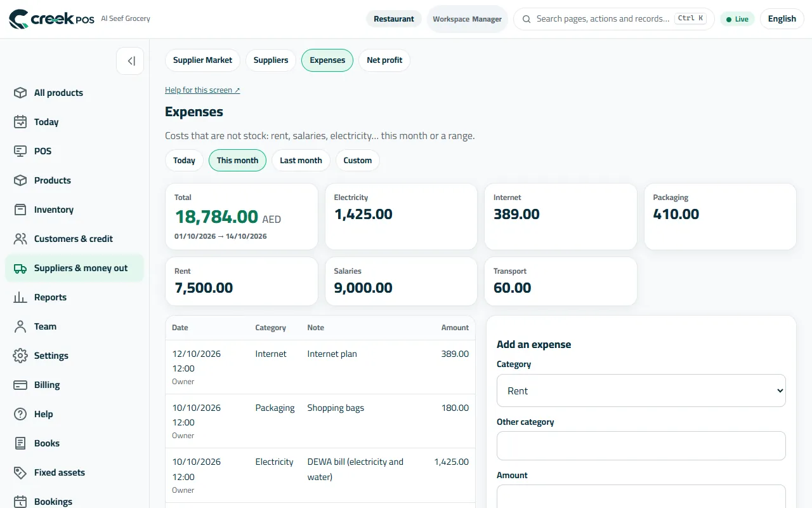
Task: Select the Expenses tab
Action: [x=327, y=60]
